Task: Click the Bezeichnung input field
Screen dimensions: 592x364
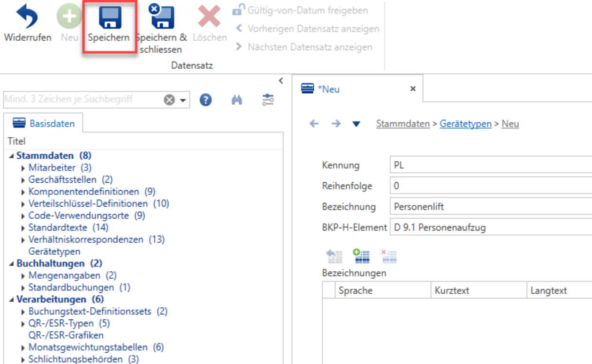Action: pyautogui.click(x=491, y=206)
